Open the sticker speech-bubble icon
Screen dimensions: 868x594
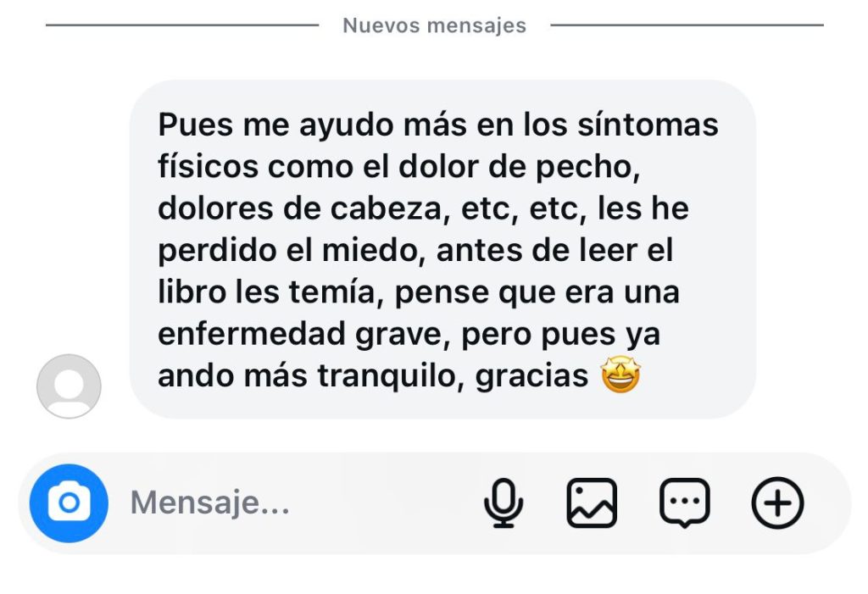684,502
